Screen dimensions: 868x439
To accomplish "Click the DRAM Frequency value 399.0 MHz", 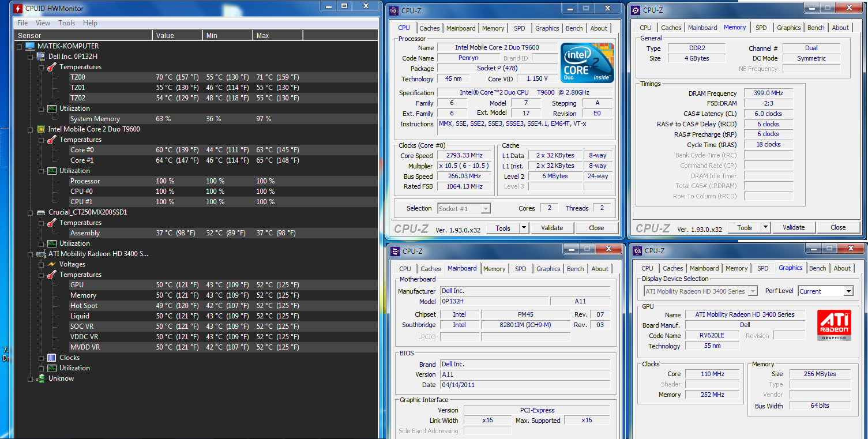I will click(768, 93).
